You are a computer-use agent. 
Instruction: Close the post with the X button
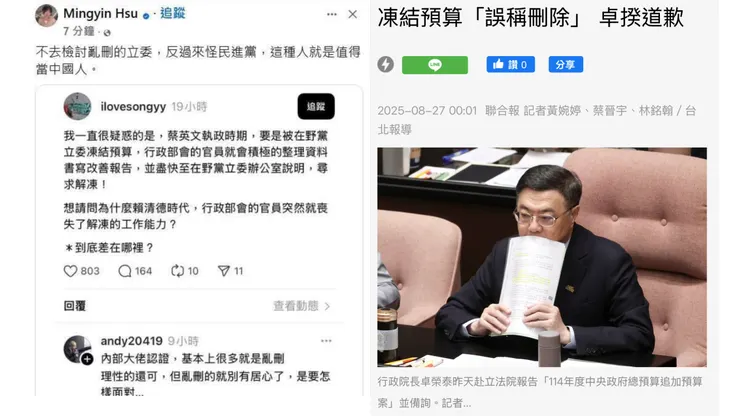click(x=353, y=15)
